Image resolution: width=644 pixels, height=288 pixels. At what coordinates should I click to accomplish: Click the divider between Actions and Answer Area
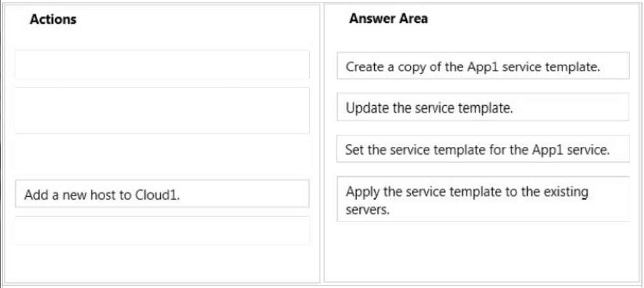[322, 143]
